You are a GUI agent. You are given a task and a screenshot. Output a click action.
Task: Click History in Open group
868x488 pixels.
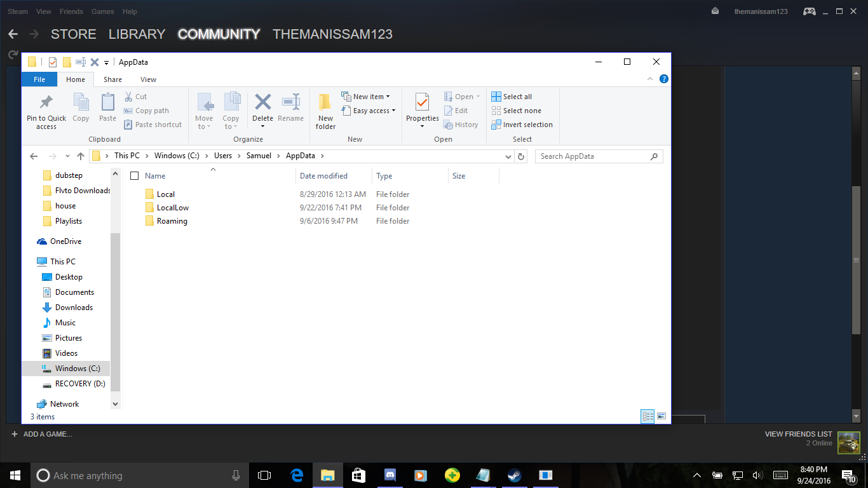pos(461,125)
